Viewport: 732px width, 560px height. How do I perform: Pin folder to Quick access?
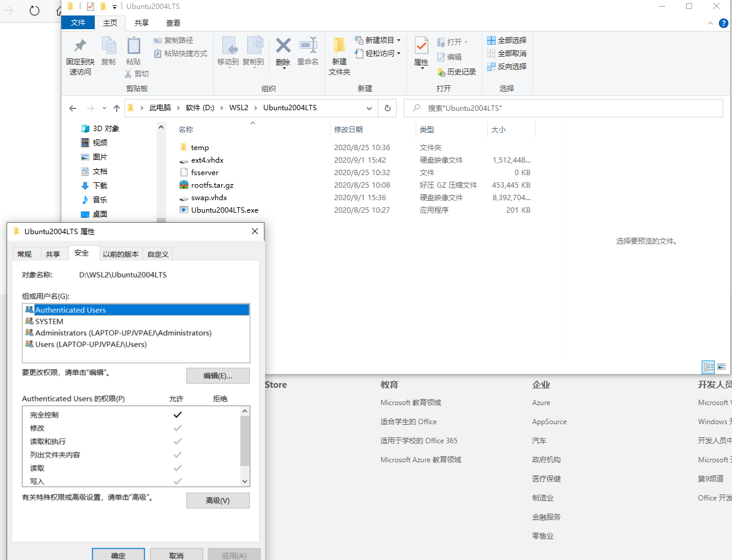pos(80,57)
